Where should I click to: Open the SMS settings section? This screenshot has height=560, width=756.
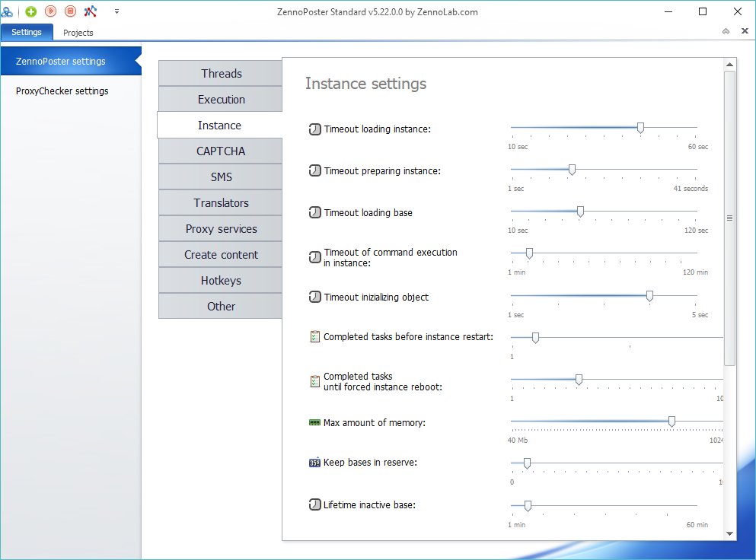click(221, 177)
